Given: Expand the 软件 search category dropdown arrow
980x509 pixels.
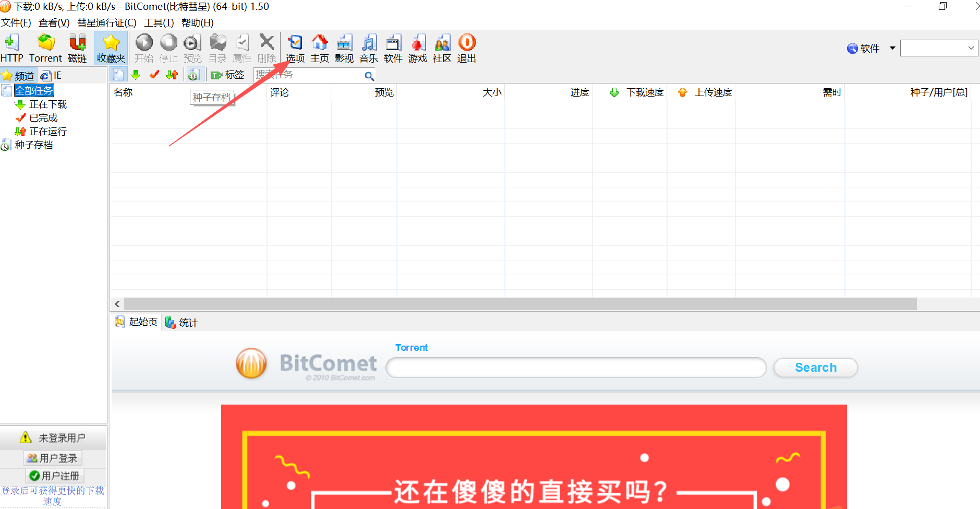Looking at the screenshot, I should pyautogui.click(x=892, y=48).
